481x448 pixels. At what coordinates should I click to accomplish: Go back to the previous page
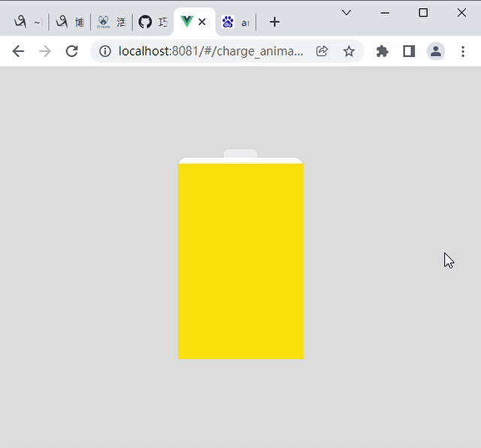tap(18, 51)
